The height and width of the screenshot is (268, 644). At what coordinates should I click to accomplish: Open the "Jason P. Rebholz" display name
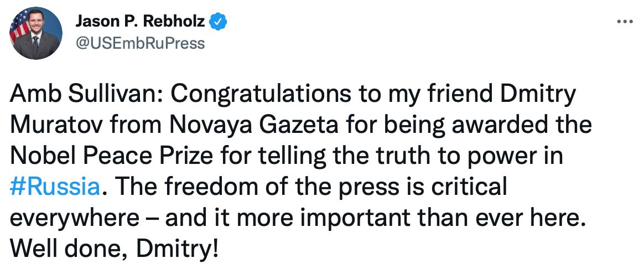pos(140,21)
